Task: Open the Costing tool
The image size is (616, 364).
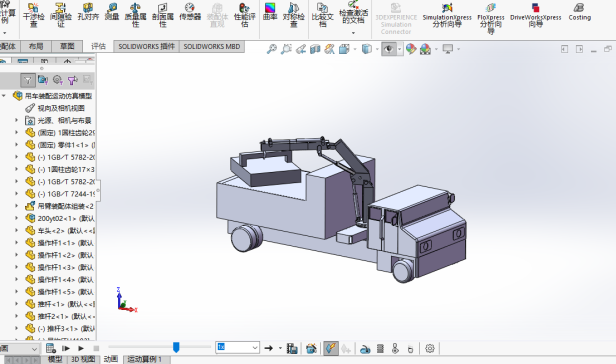Action: click(579, 12)
